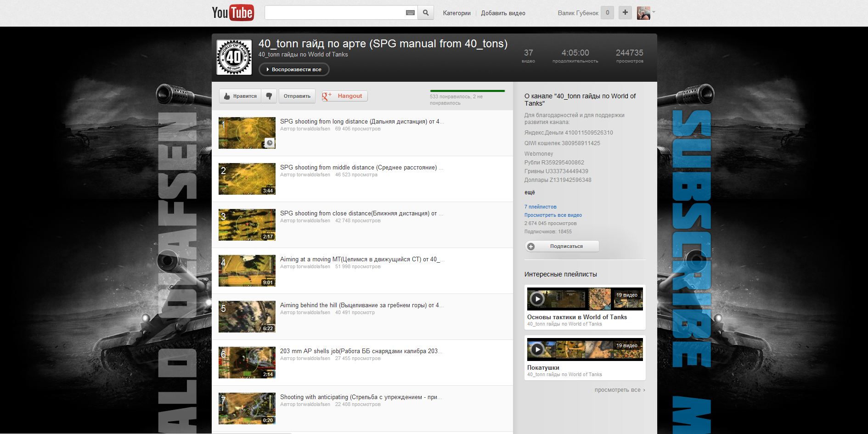Click просмотреть все playlists link

click(x=620, y=390)
